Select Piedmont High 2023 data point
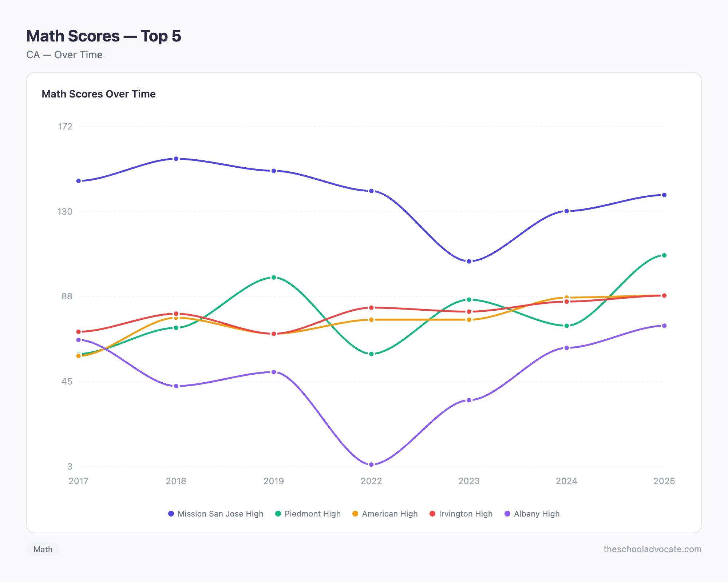 tap(469, 300)
